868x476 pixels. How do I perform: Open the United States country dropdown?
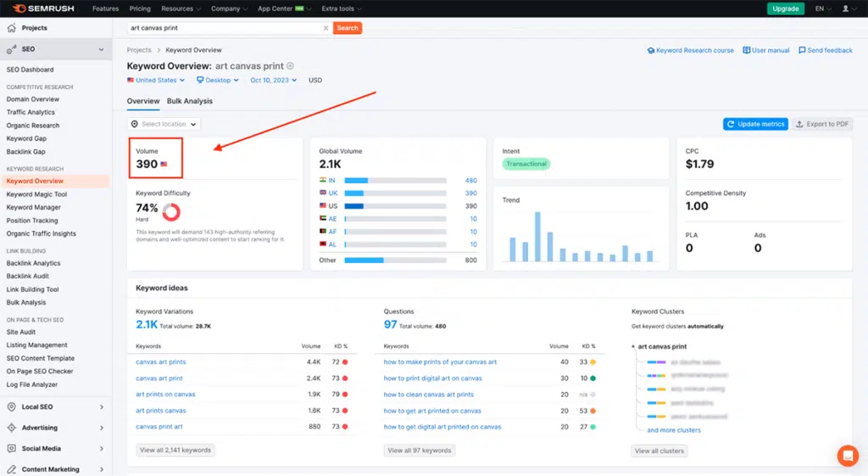pyautogui.click(x=156, y=81)
